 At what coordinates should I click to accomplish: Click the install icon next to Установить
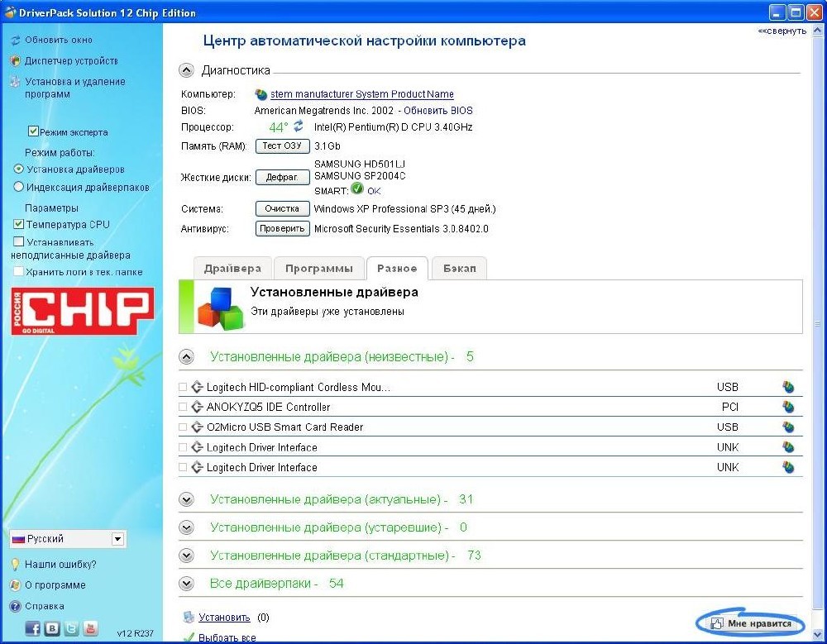[x=189, y=617]
